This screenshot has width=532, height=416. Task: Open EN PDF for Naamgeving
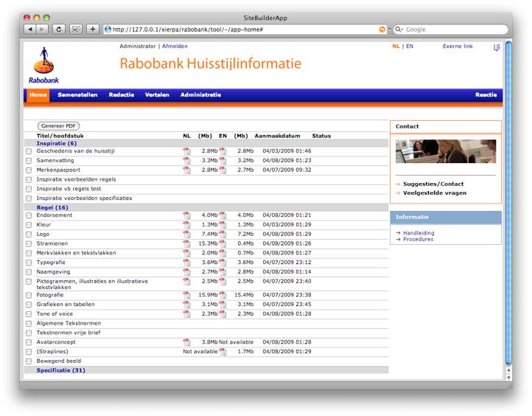pyautogui.click(x=223, y=272)
